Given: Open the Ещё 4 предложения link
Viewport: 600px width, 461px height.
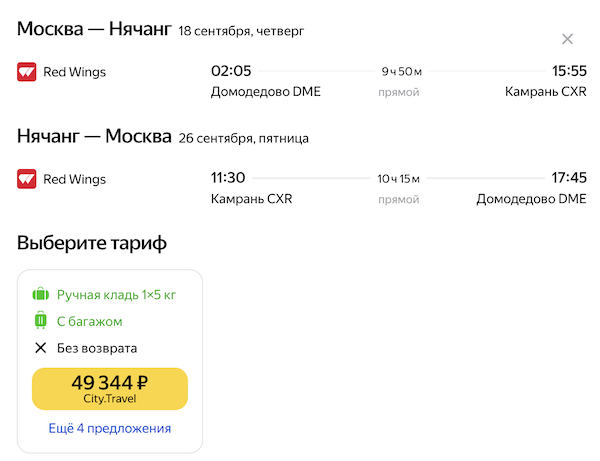Looking at the screenshot, I should (110, 428).
